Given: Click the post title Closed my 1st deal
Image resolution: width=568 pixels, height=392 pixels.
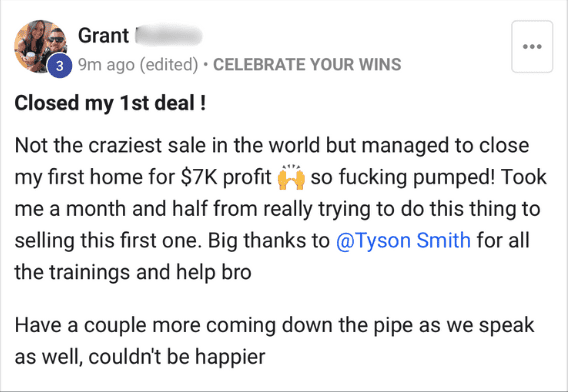Looking at the screenshot, I should point(110,103).
